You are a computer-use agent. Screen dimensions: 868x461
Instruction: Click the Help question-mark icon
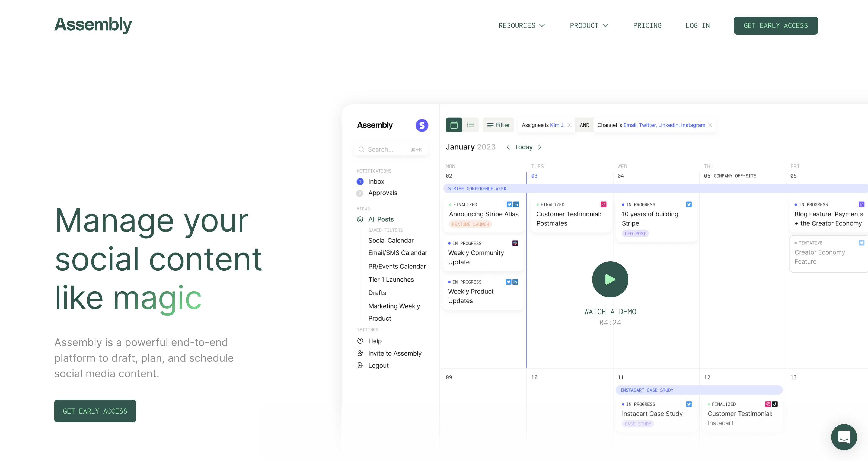pos(360,341)
